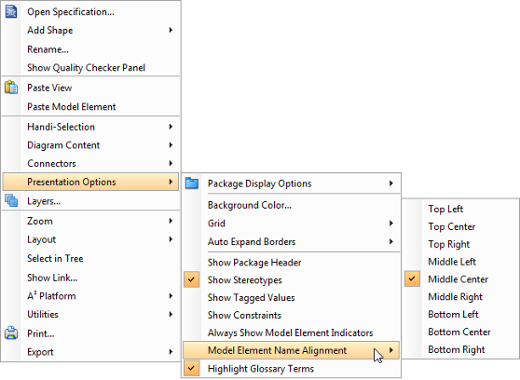
Task: Toggle the Highlight Glossary Terms checkmark
Action: (191, 368)
